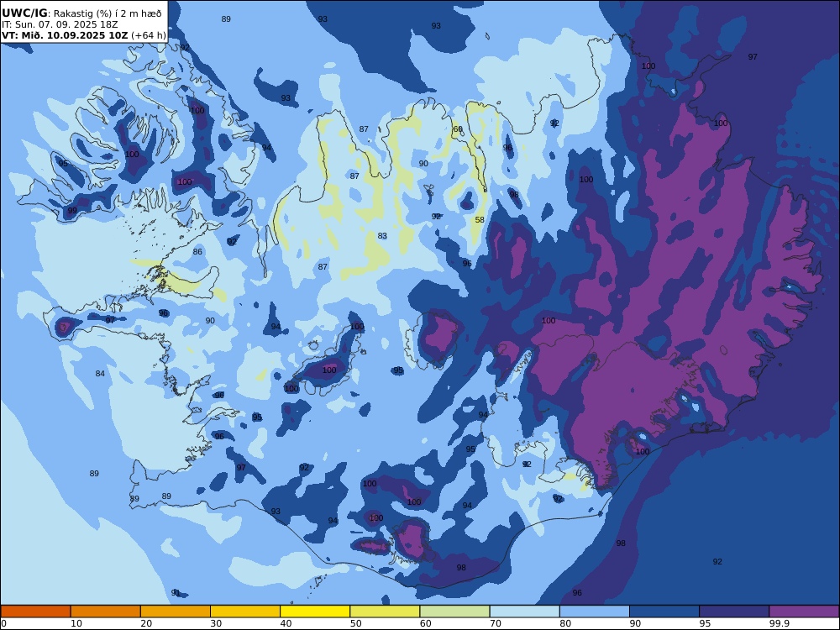The width and height of the screenshot is (840, 630).
Task: Click the init time line 'IT: Sun. 07. 09. 2025 18Z'
Action: [60, 24]
